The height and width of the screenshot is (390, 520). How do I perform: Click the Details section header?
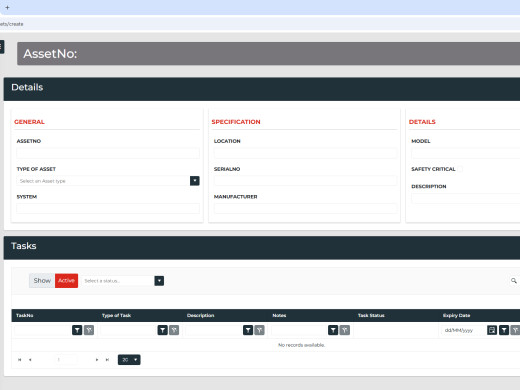[262, 89]
